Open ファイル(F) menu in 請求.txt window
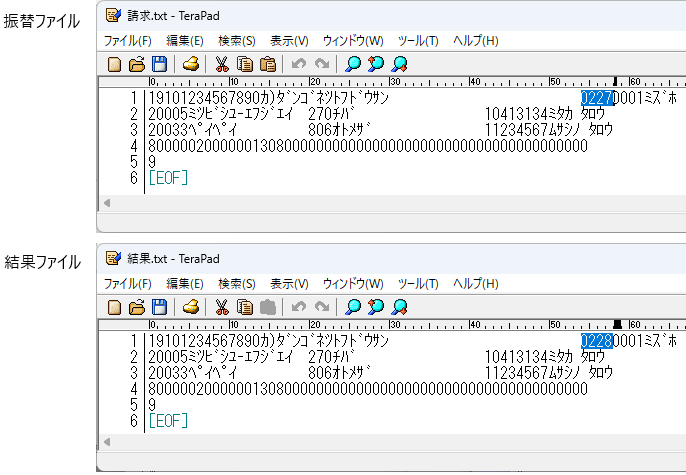 (x=127, y=41)
